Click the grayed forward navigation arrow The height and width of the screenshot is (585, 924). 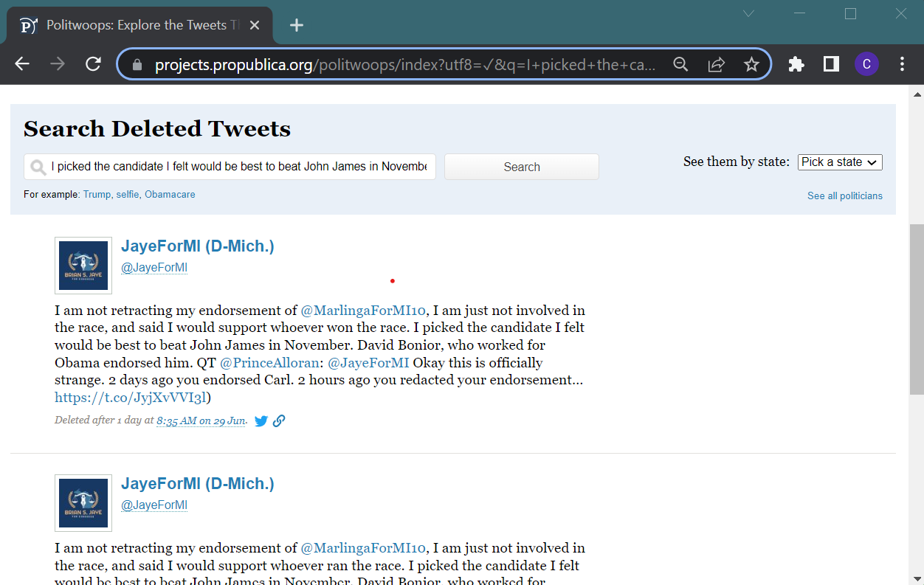57,64
